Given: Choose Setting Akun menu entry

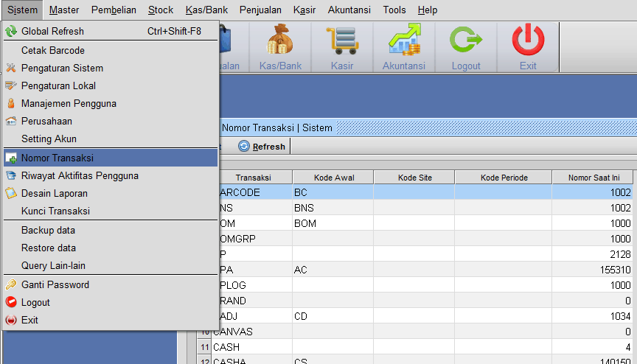Looking at the screenshot, I should [x=111, y=139].
